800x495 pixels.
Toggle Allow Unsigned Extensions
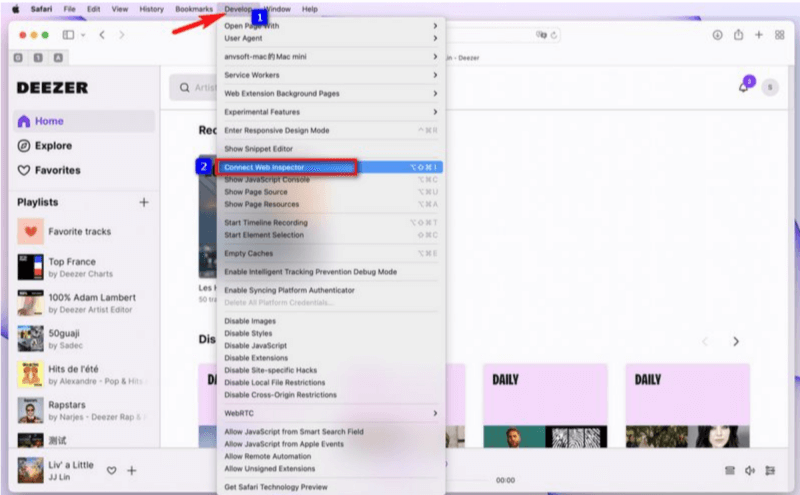point(331,468)
